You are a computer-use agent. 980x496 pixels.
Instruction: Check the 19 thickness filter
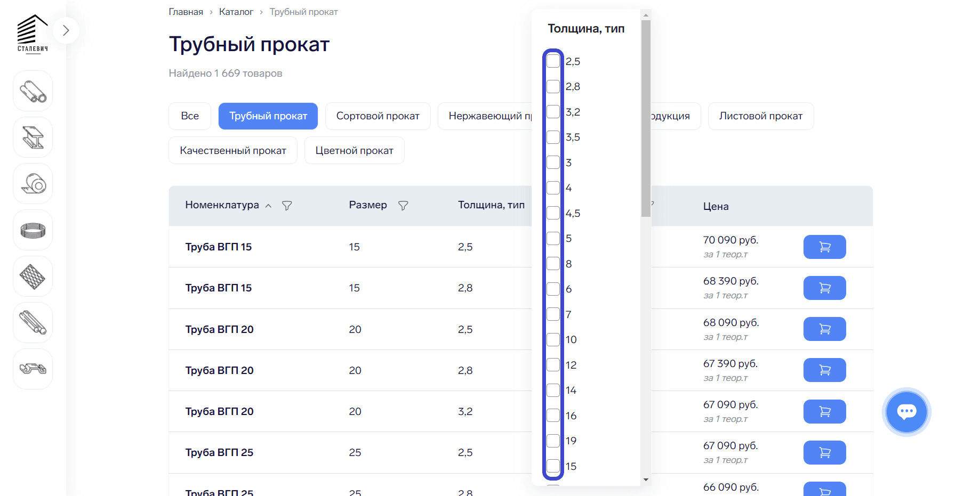click(553, 441)
